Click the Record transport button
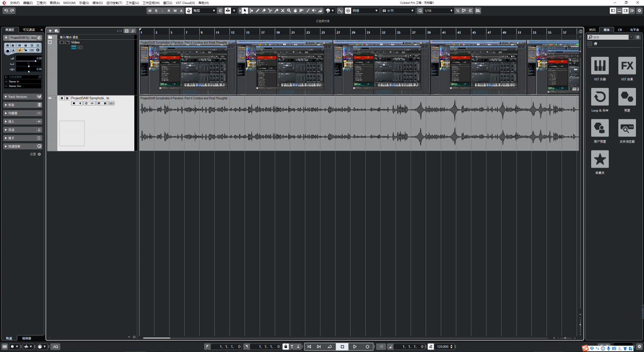 point(367,346)
